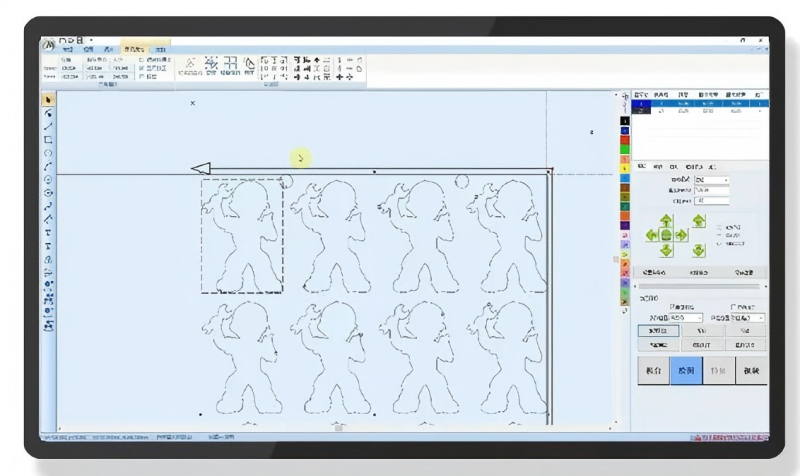800x476 pixels.
Task: Select the arrow pointer tool in left toolbar
Action: pyautogui.click(x=48, y=100)
